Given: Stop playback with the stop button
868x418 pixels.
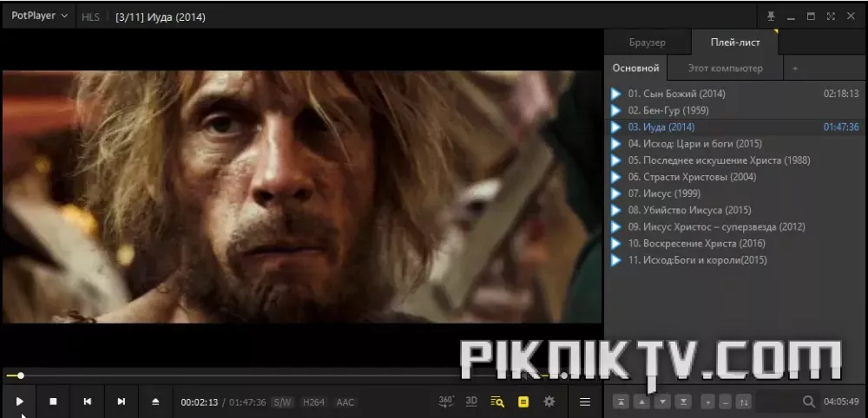Looking at the screenshot, I should [53, 402].
